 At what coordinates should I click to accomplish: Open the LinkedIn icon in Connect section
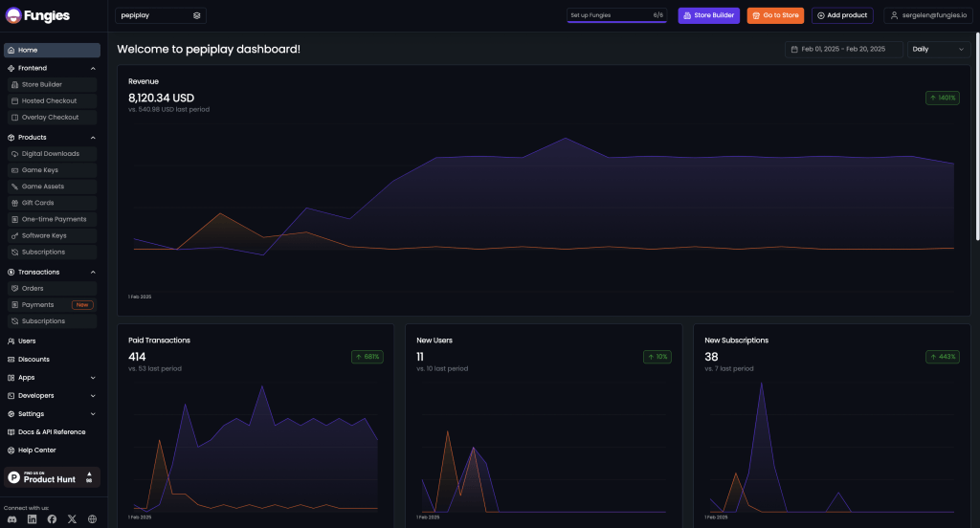[32, 519]
